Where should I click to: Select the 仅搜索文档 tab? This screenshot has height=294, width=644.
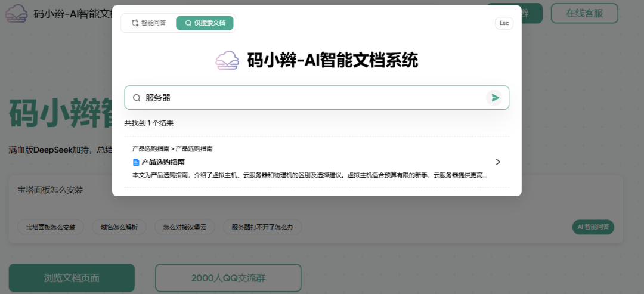(x=205, y=23)
